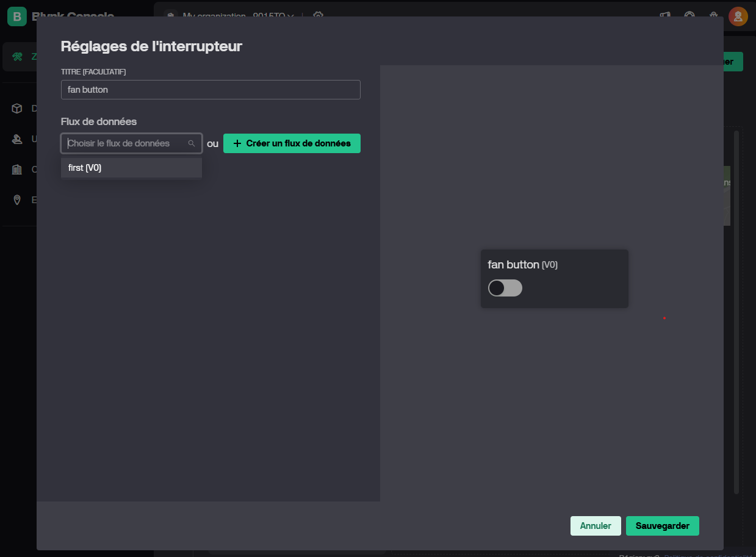
Task: Click the fan button widget preview title
Action: pos(513,265)
